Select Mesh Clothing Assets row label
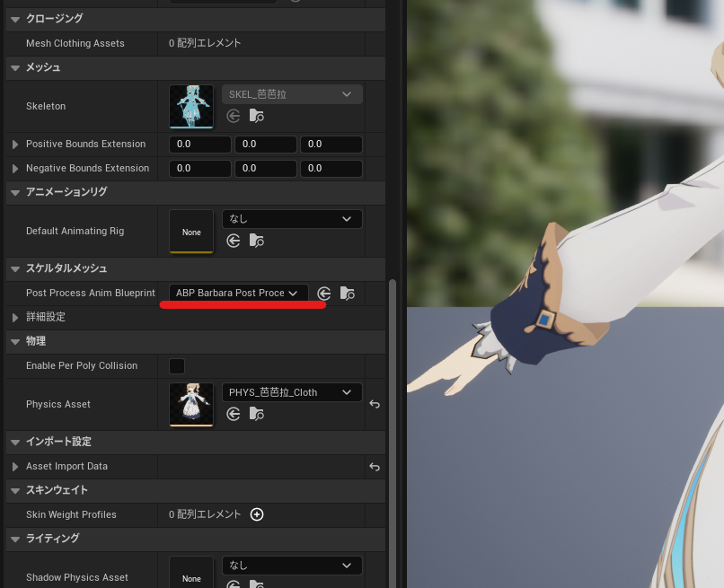The image size is (724, 588). click(x=75, y=43)
